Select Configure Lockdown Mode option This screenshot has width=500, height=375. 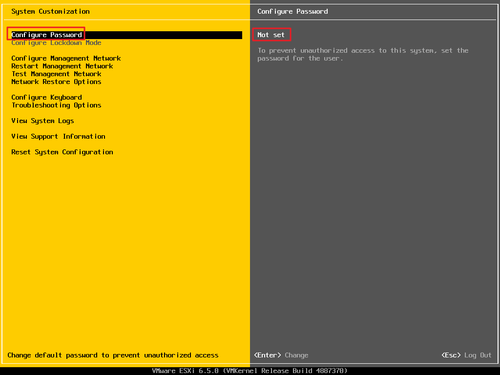tap(56, 43)
